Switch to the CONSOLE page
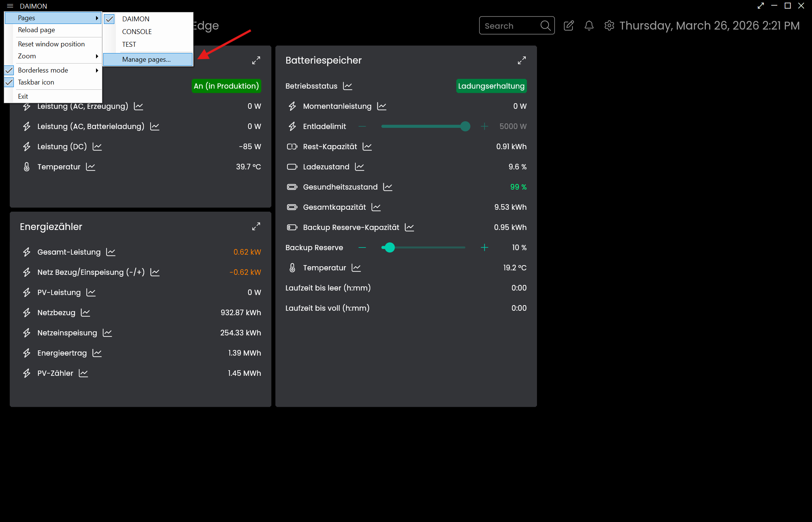This screenshot has height=522, width=812. click(x=137, y=32)
